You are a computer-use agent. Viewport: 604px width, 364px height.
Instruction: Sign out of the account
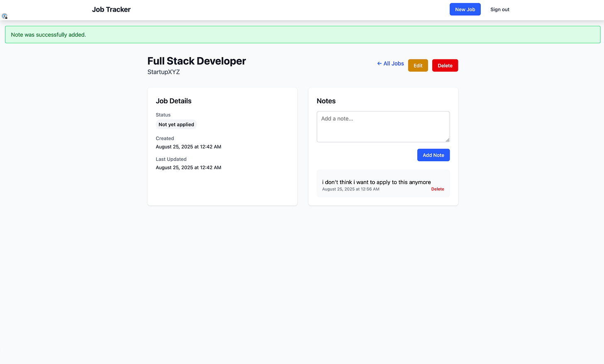coord(500,10)
